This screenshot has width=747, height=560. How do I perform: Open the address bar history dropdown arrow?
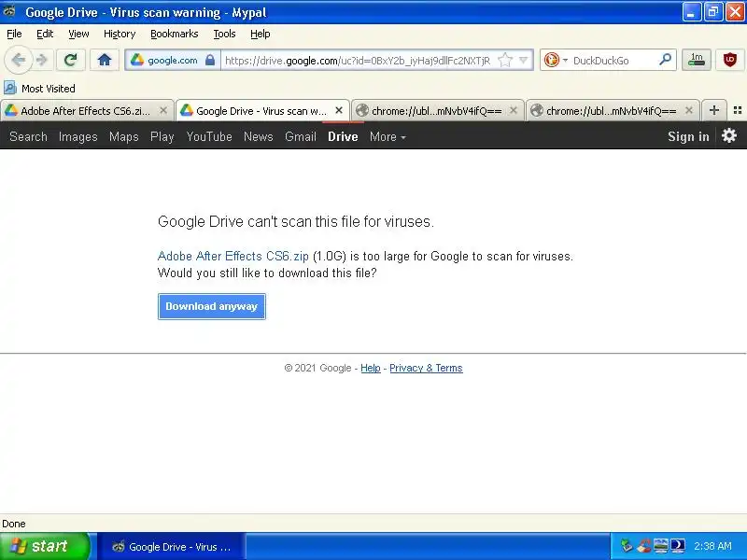point(524,60)
